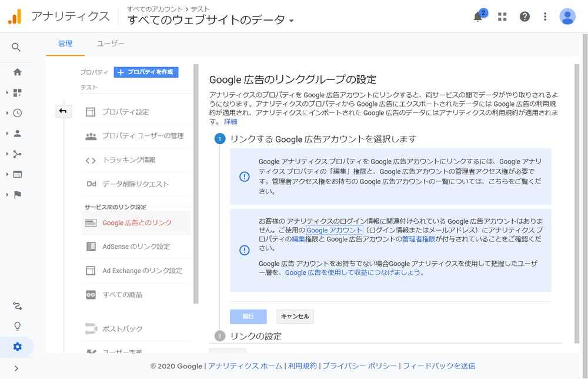Switch to the 管理 tab

tap(65, 44)
